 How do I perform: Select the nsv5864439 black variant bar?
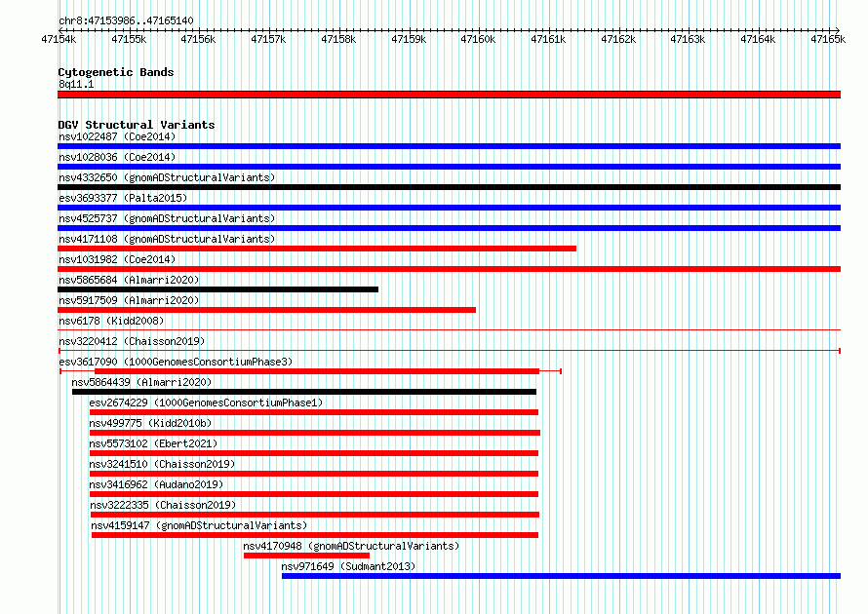[x=304, y=392]
